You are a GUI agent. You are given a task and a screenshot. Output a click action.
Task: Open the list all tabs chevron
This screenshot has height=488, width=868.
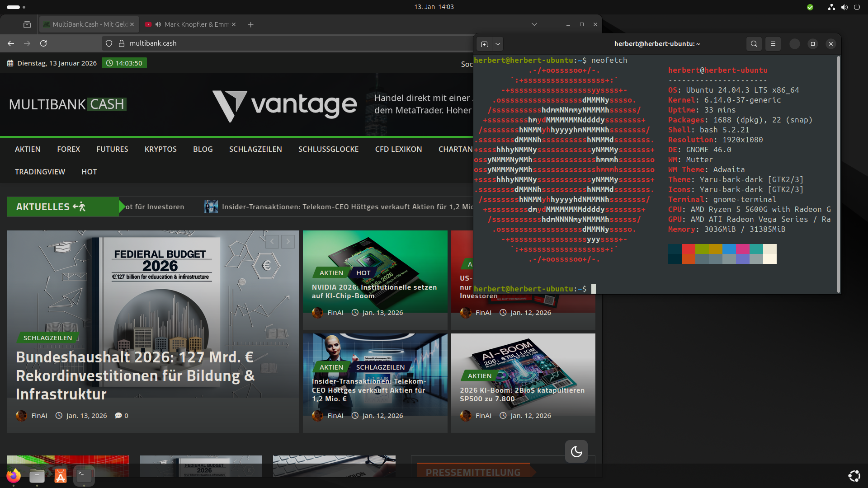click(534, 24)
